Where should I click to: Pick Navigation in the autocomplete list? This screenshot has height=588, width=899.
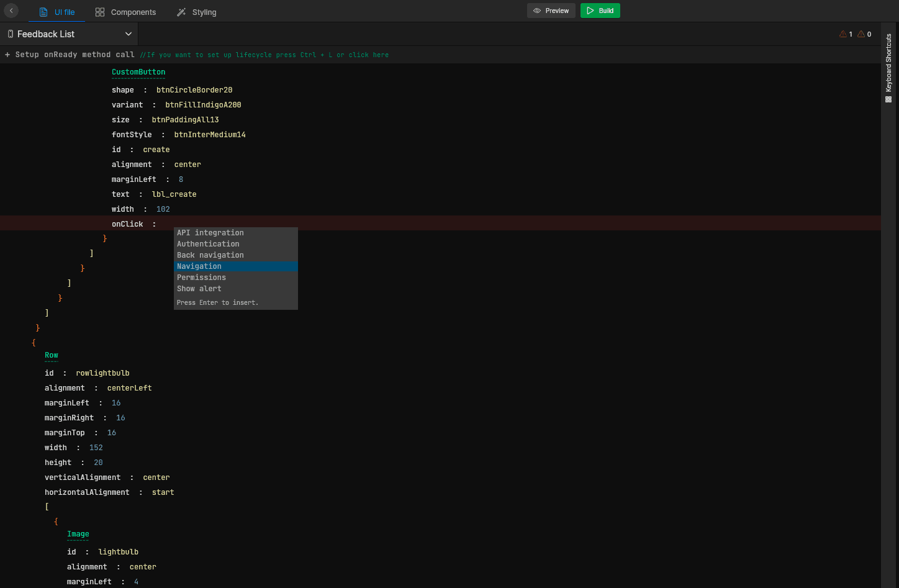click(236, 266)
